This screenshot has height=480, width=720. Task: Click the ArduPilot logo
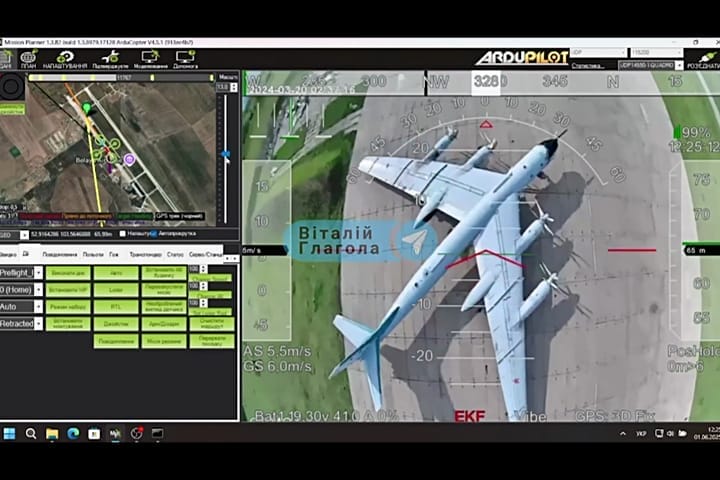[522, 58]
